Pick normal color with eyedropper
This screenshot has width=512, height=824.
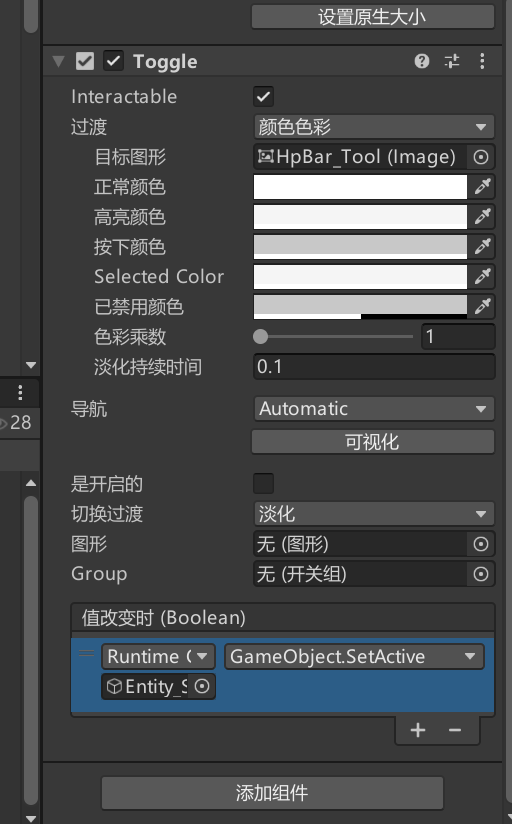pyautogui.click(x=482, y=187)
